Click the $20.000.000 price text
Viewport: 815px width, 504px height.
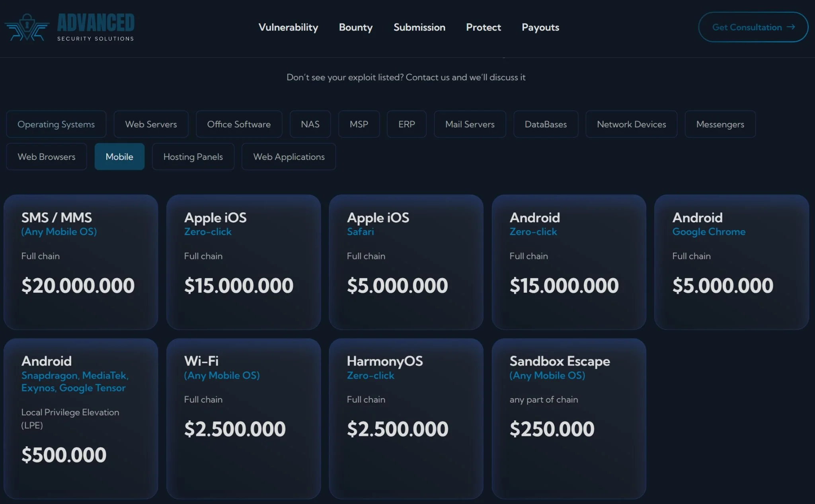tap(78, 286)
